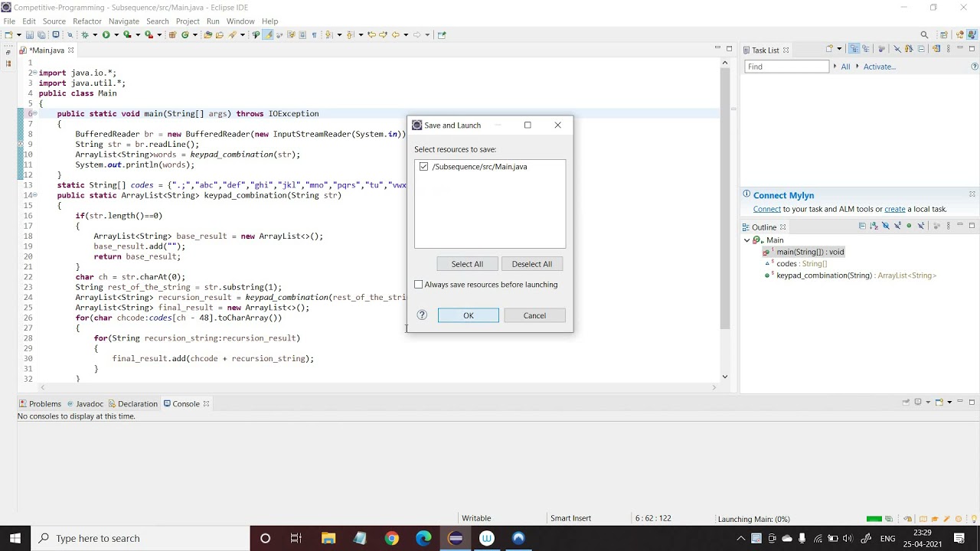Enable Always save resources before launching
The image size is (980, 551).
click(419, 285)
